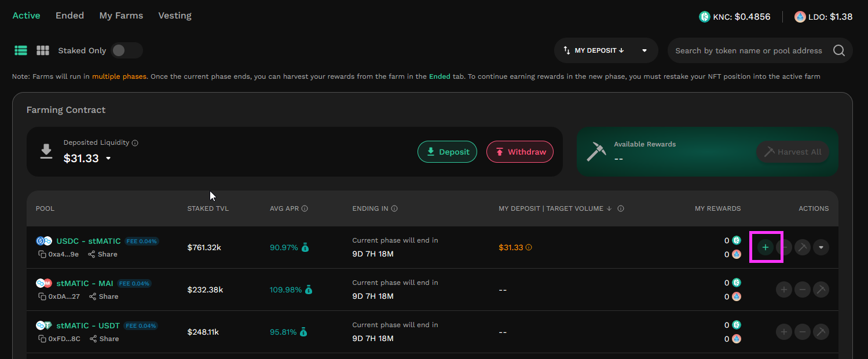This screenshot has width=868, height=359.
Task: Click the $248.11k staked TVL value
Action: click(203, 332)
